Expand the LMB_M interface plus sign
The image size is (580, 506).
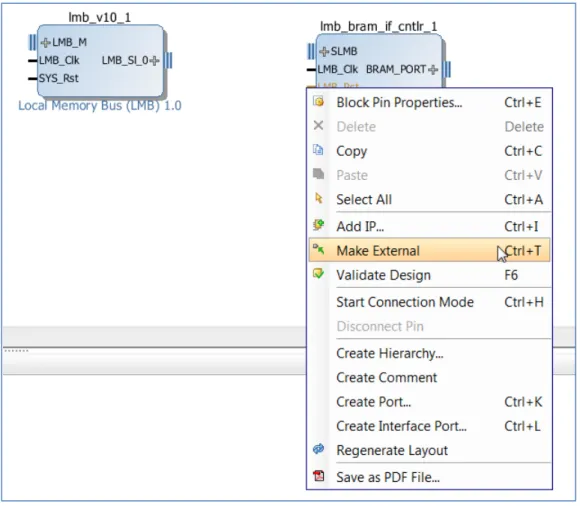(x=45, y=43)
